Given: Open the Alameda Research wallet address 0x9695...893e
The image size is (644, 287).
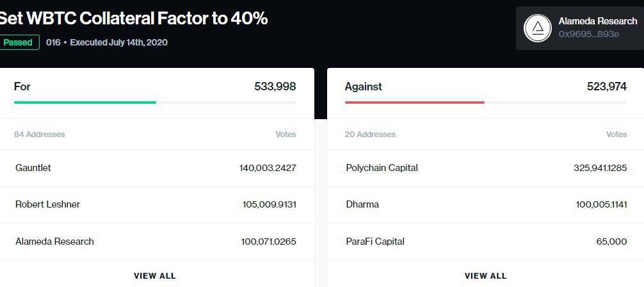Looking at the screenshot, I should tap(588, 34).
